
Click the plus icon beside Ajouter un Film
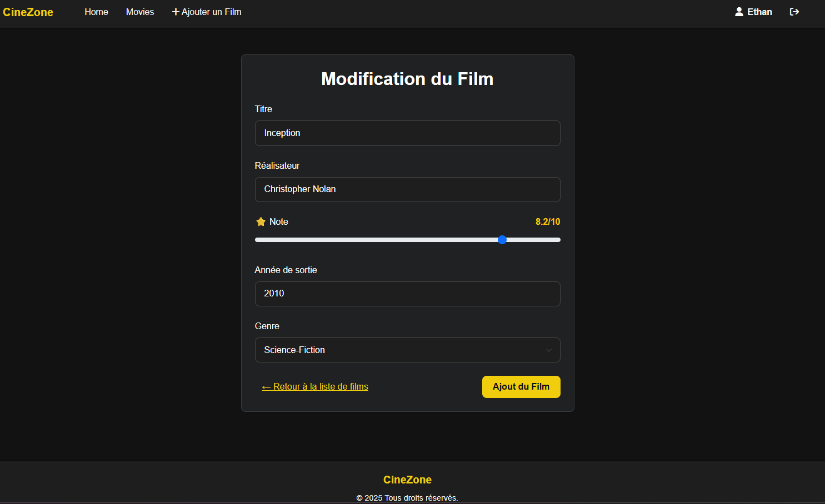click(x=176, y=12)
